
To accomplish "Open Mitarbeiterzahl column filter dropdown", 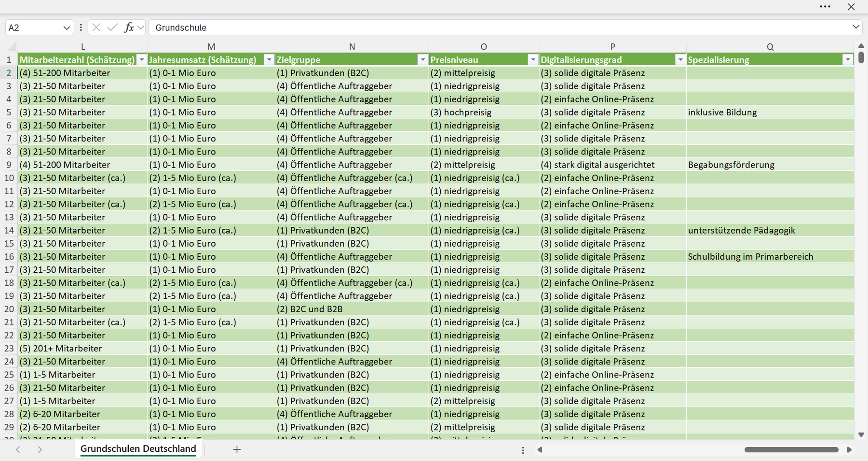I will coord(141,60).
